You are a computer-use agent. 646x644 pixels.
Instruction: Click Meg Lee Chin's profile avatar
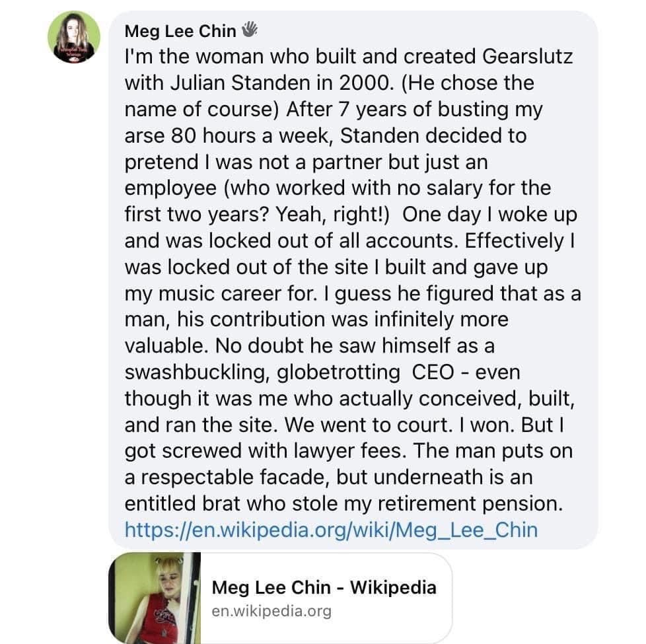(74, 38)
